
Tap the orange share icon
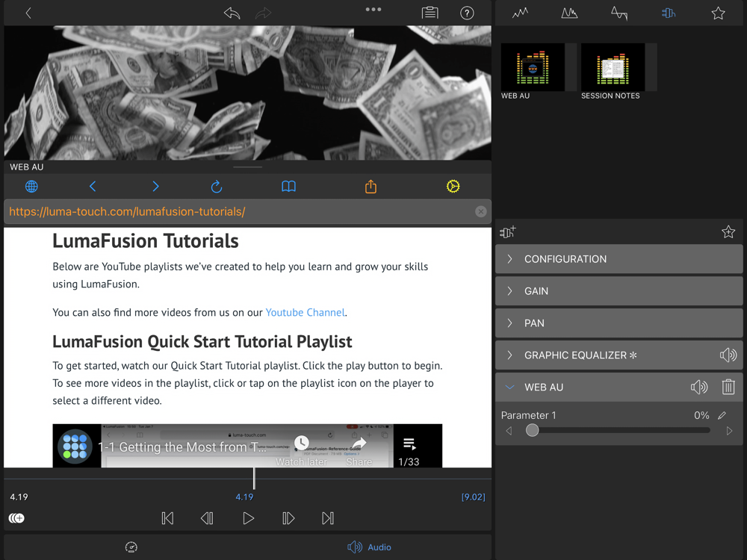pyautogui.click(x=371, y=186)
